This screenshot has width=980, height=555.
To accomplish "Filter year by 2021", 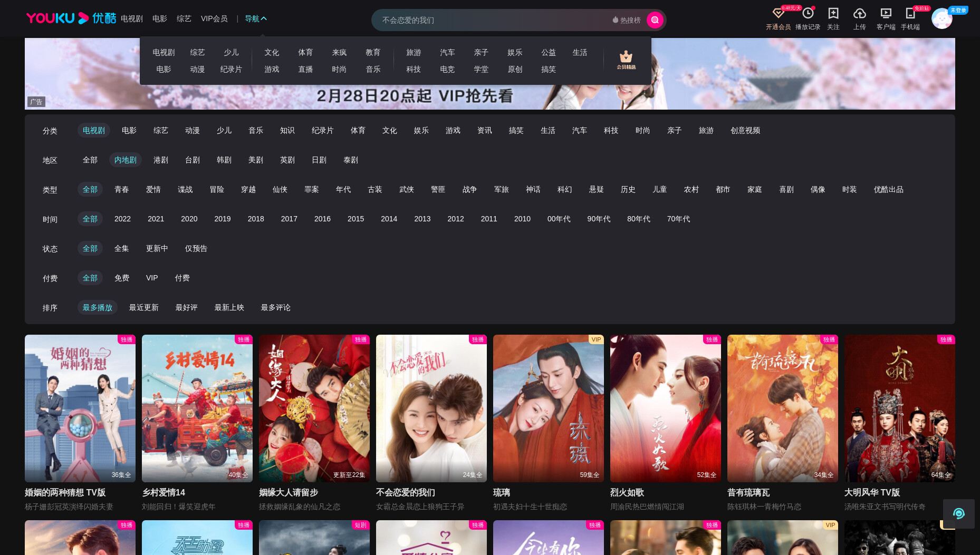I will pyautogui.click(x=156, y=219).
